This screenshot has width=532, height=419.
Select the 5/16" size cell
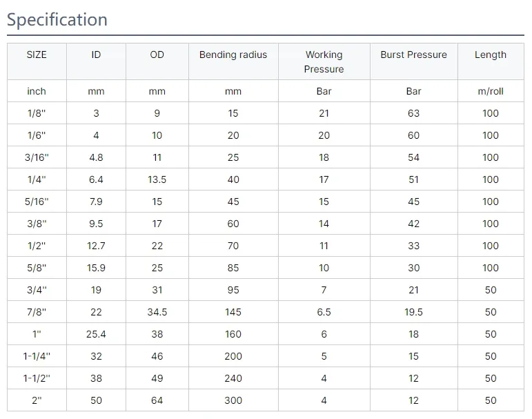click(37, 202)
